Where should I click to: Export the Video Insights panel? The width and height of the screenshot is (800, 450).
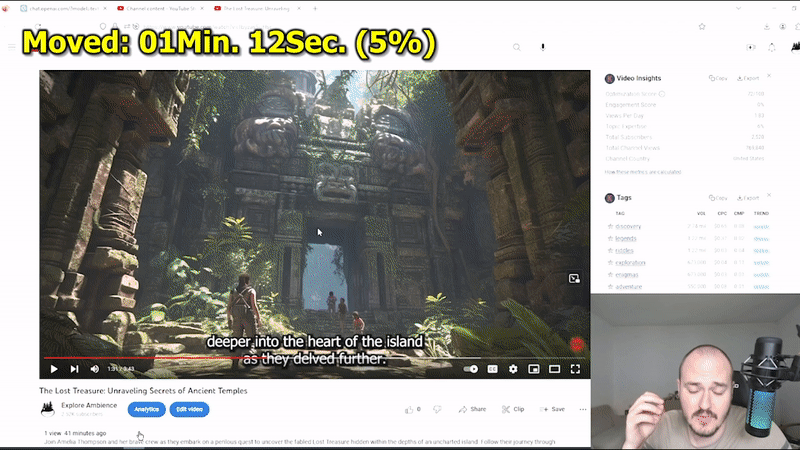[748, 78]
